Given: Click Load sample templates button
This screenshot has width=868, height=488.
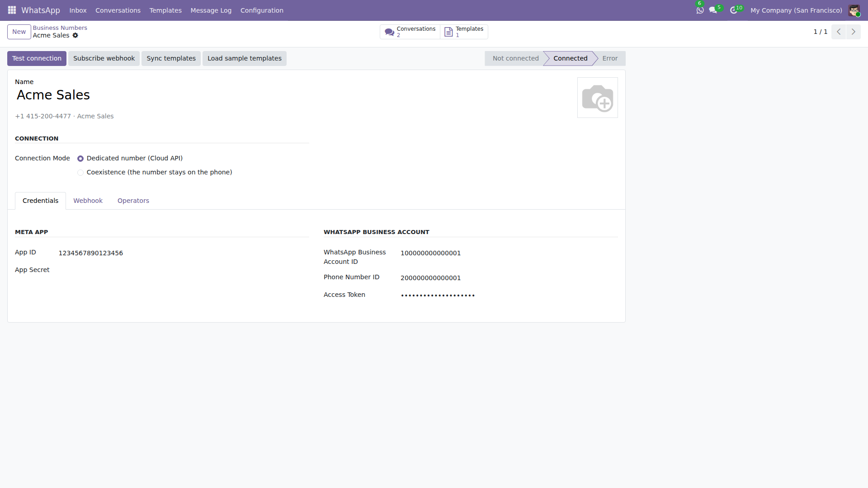Looking at the screenshot, I should click(245, 58).
